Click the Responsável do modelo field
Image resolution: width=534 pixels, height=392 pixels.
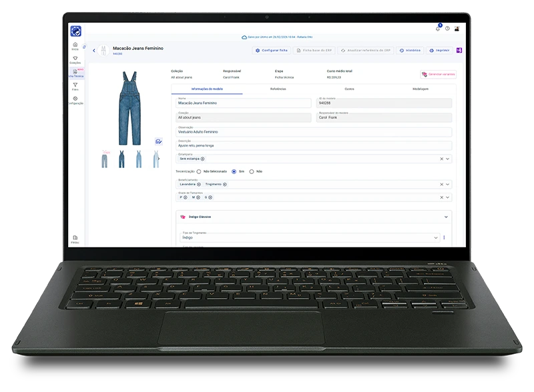[x=384, y=117]
